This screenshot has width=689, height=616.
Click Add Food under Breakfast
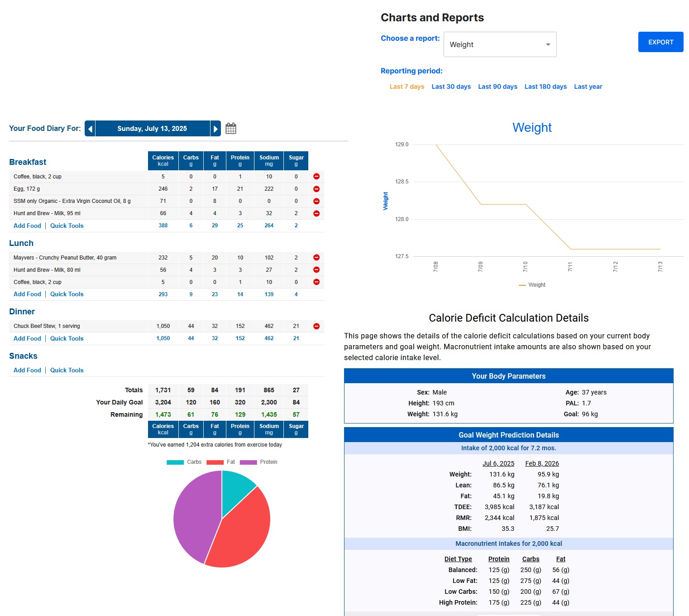[x=27, y=226]
